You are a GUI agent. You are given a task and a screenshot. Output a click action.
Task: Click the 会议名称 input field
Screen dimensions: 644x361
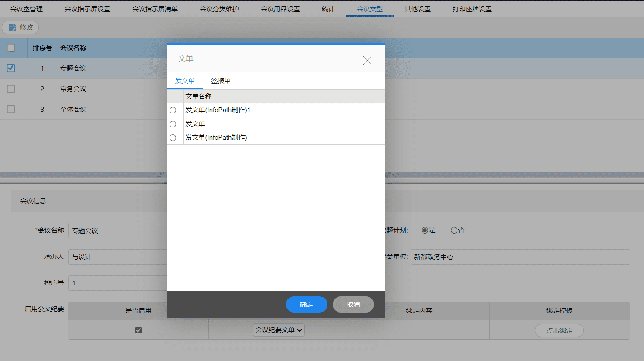coord(118,230)
